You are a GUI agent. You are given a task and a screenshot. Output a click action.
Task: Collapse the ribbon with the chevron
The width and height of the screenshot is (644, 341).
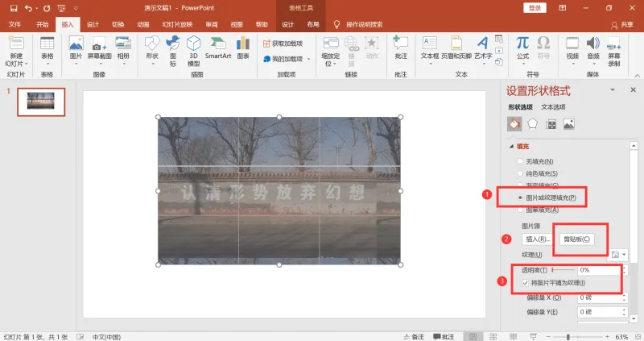tap(637, 76)
